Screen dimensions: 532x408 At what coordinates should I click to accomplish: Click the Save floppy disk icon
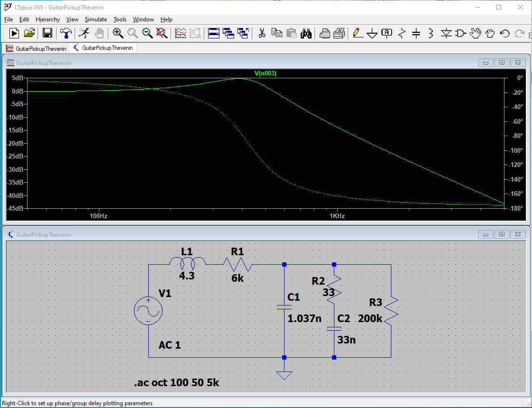(47, 33)
